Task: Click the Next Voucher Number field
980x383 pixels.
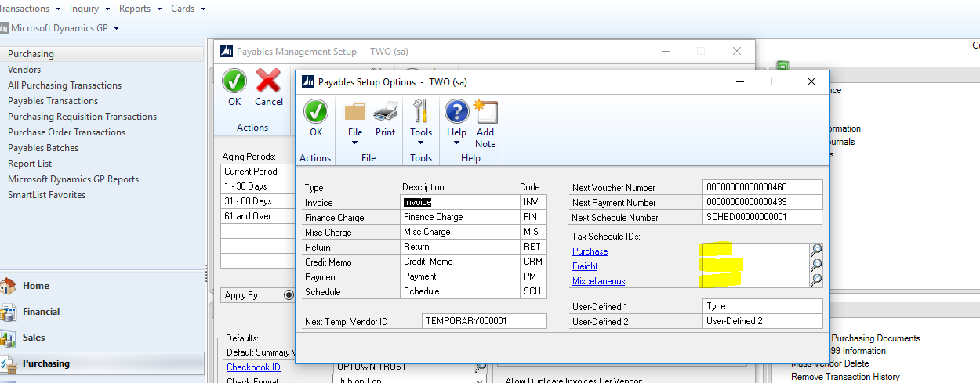Action: 763,187
